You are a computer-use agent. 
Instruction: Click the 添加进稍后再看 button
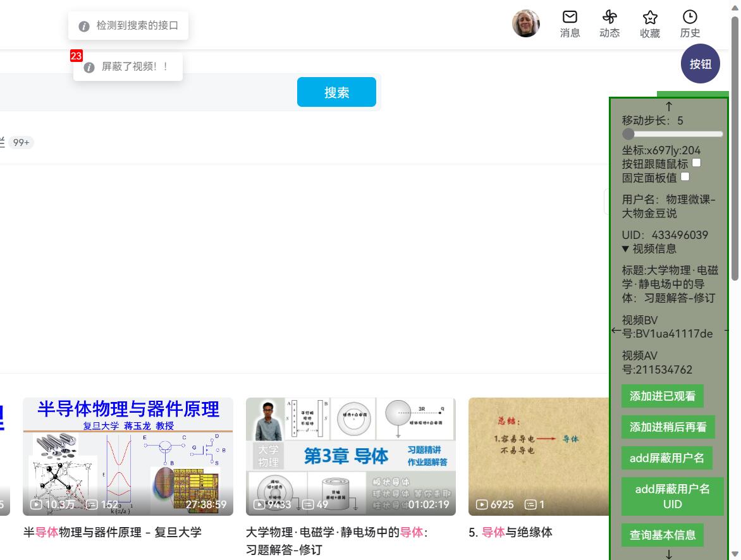[668, 427]
